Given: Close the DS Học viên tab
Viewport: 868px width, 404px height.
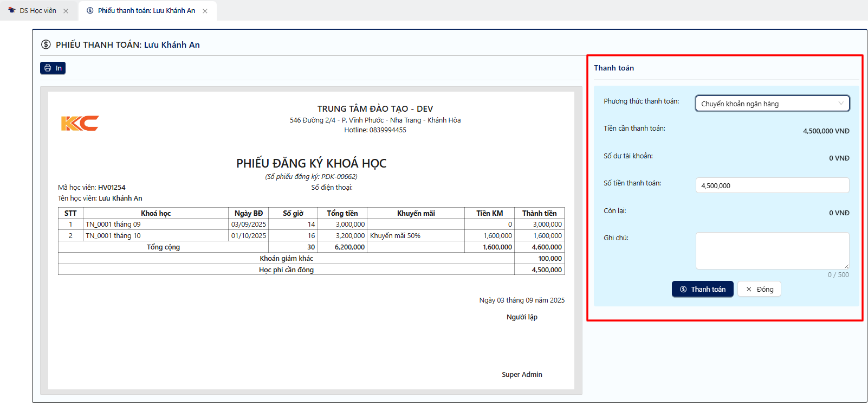Looking at the screenshot, I should [x=66, y=11].
